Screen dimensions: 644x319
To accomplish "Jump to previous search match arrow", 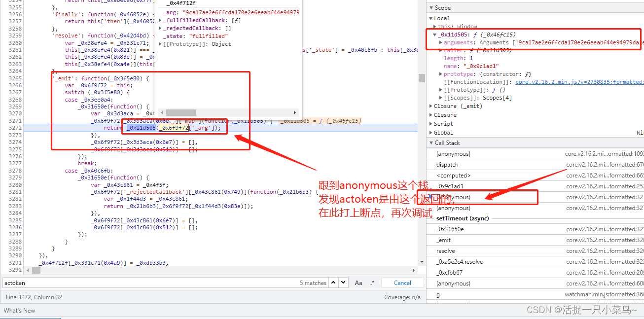I will click(333, 283).
